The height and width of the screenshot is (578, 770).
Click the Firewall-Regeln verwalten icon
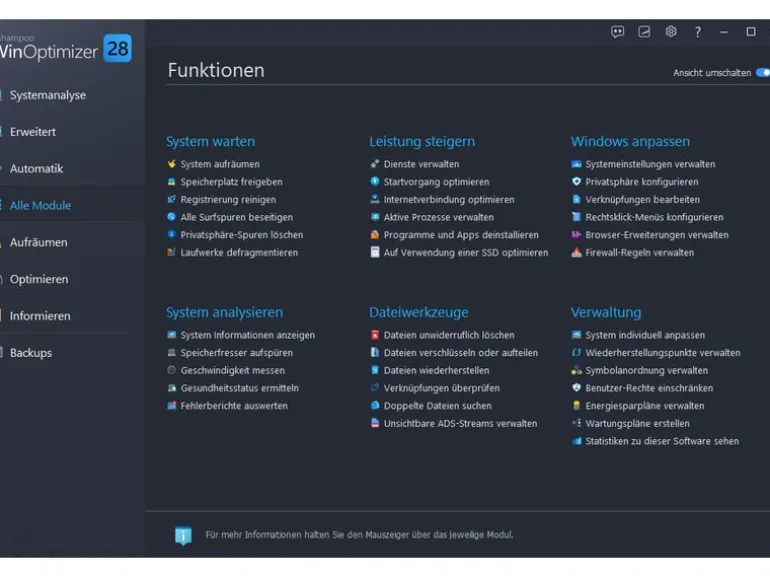coord(577,252)
